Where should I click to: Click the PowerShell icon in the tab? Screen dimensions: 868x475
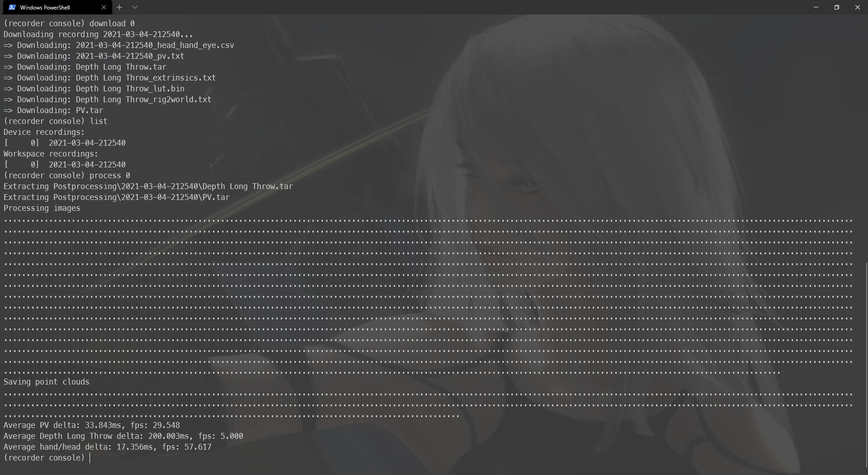point(12,7)
